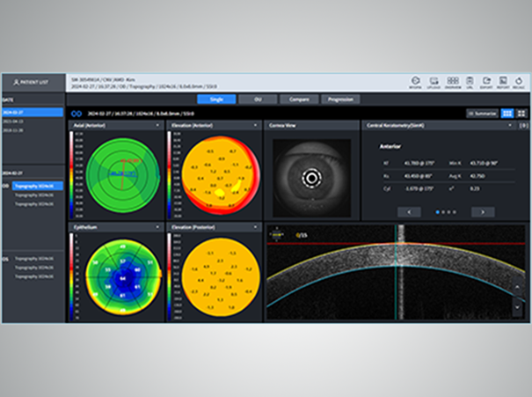Click the teal vertical marker line in B-scan

[396, 272]
